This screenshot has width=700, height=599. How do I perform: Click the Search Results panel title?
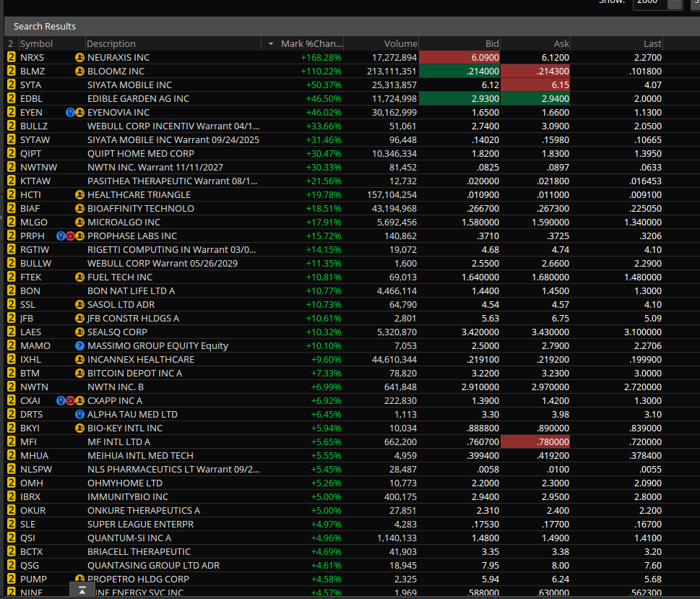click(45, 26)
